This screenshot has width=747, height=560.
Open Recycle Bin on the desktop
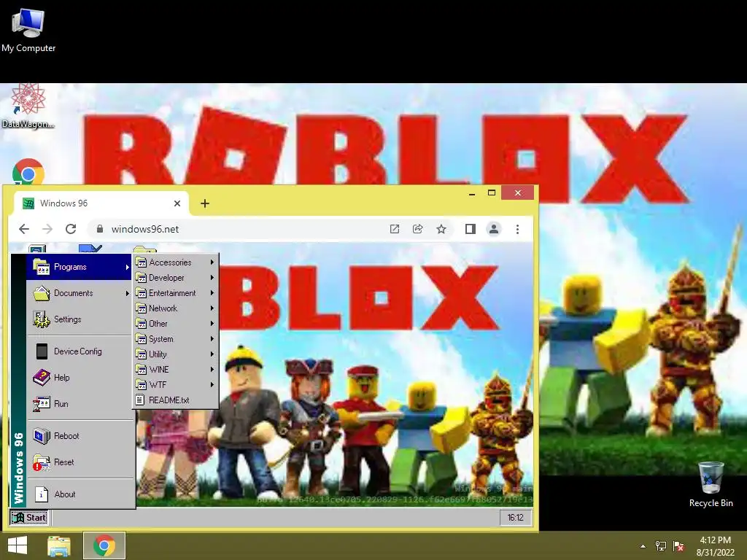tap(711, 484)
